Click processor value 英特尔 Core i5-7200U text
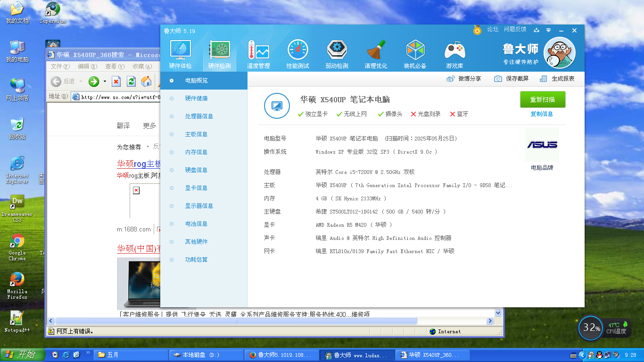This screenshot has width=644, height=362. tap(365, 172)
